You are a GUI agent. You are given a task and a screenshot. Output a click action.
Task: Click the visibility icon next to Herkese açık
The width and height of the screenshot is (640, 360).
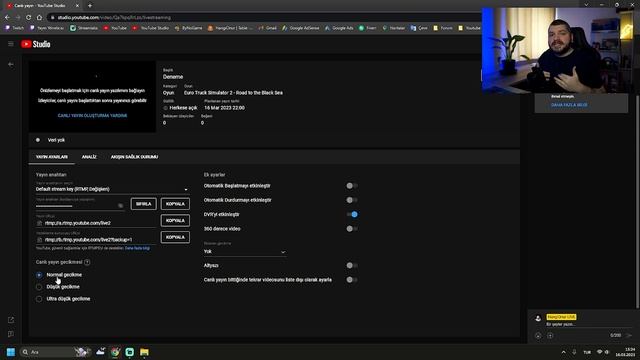pyautogui.click(x=165, y=108)
